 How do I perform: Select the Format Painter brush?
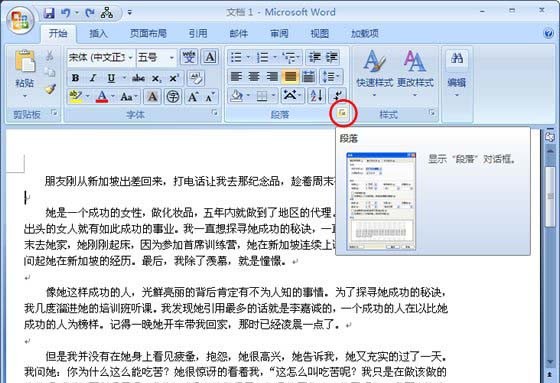51,89
